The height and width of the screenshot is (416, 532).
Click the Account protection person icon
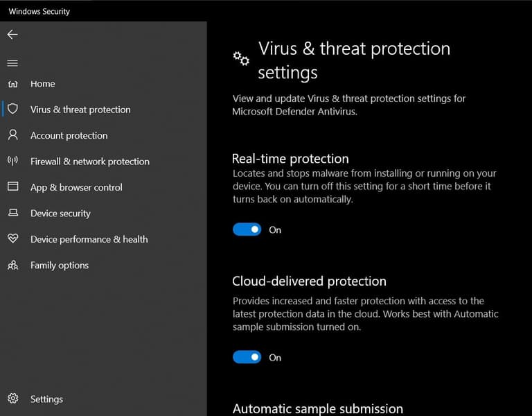pyautogui.click(x=12, y=135)
